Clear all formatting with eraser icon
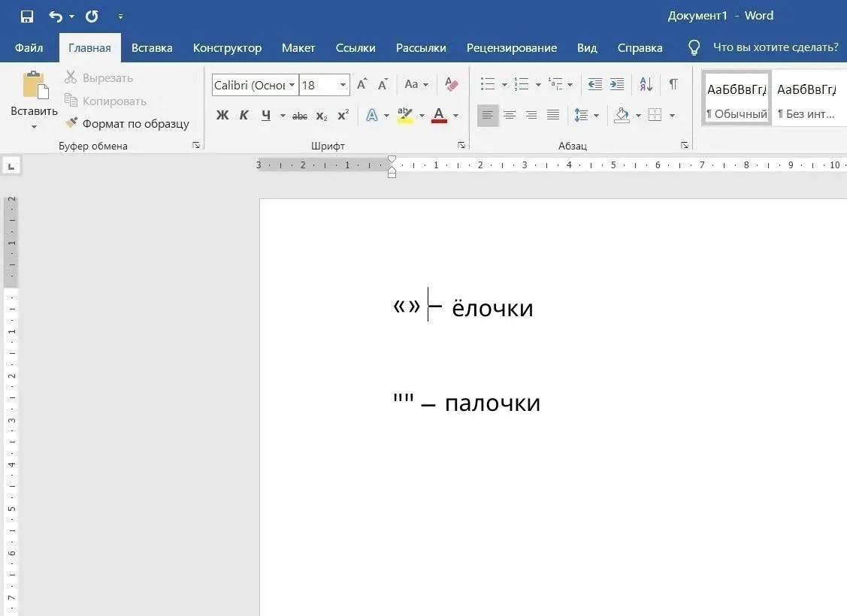Viewport: 847px width, 616px height. pos(452,84)
